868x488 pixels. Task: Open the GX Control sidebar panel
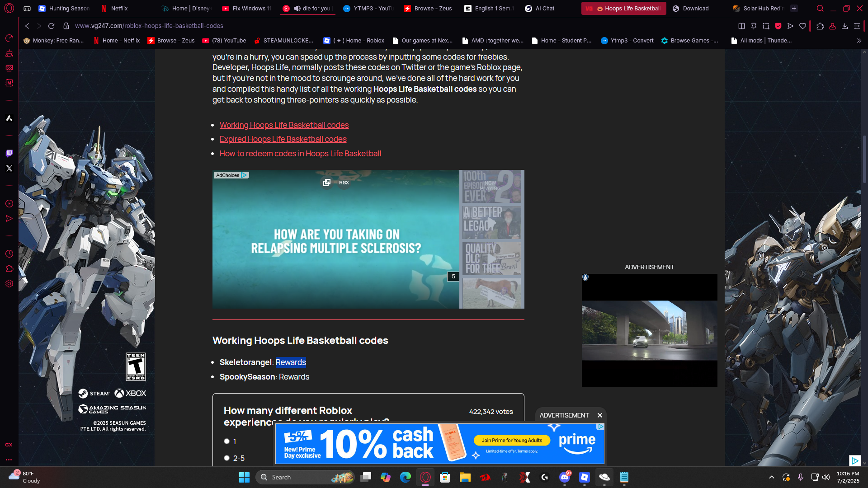tap(9, 38)
